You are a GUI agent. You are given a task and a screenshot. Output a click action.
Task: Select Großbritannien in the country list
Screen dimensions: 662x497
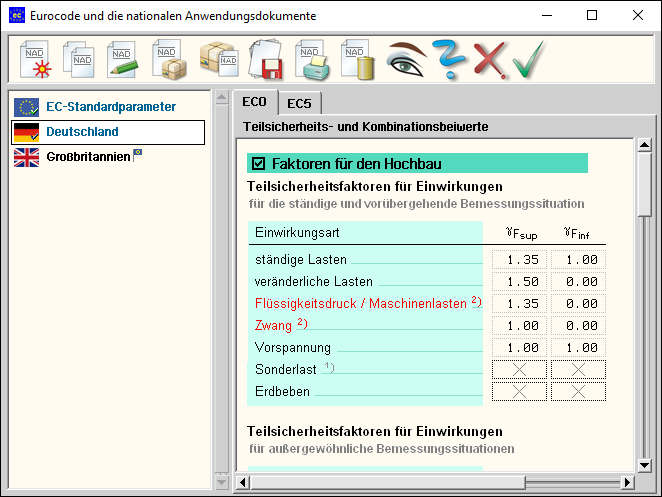(88, 157)
